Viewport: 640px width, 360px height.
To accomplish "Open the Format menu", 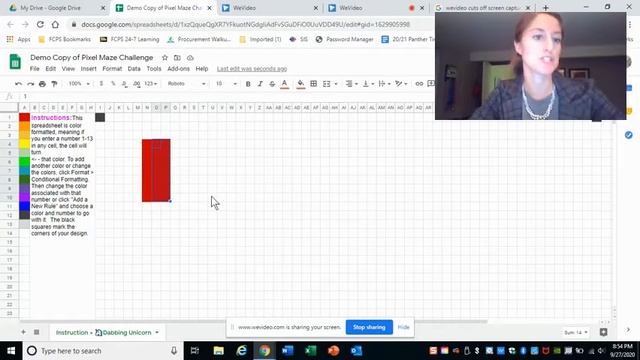I will pos(112,69).
